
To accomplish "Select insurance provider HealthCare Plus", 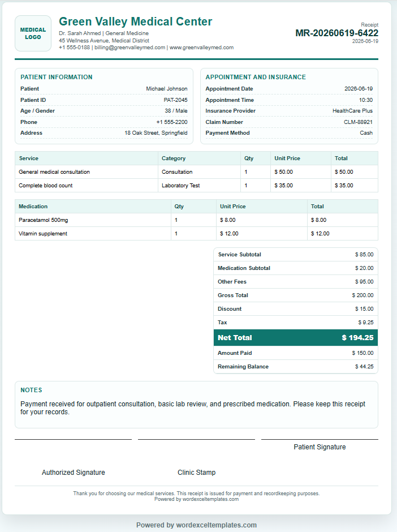I will tap(352, 110).
